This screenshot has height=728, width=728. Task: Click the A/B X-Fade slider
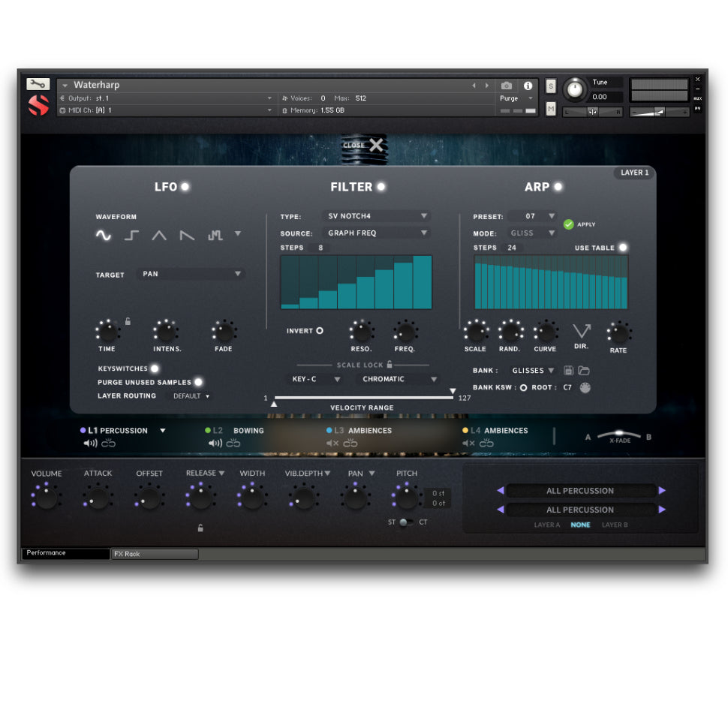pyautogui.click(x=618, y=435)
